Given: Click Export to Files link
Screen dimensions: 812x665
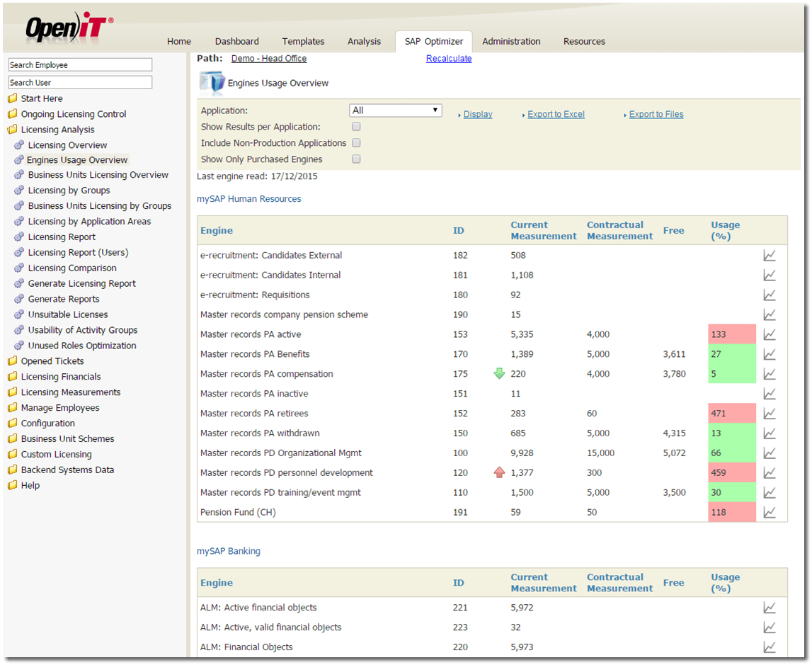Looking at the screenshot, I should coord(657,115).
